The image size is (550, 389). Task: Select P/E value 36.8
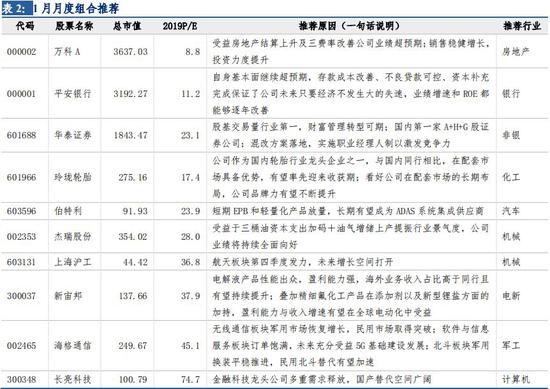[191, 262]
